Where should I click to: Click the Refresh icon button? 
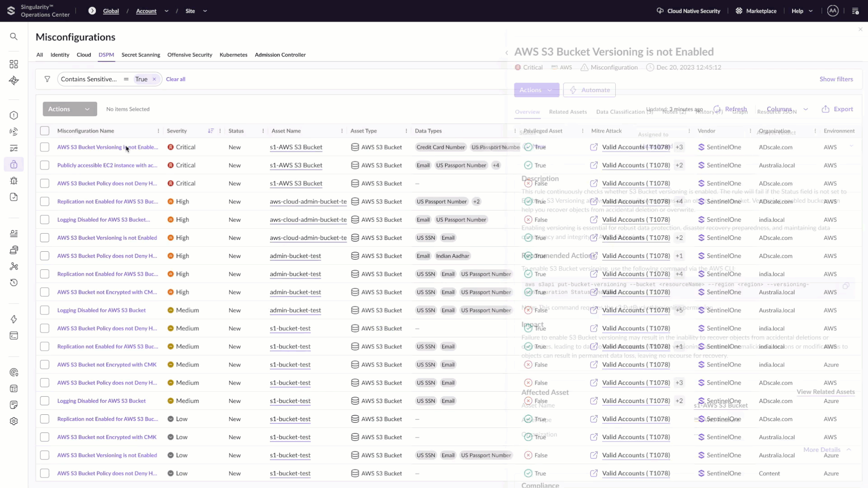(x=717, y=109)
